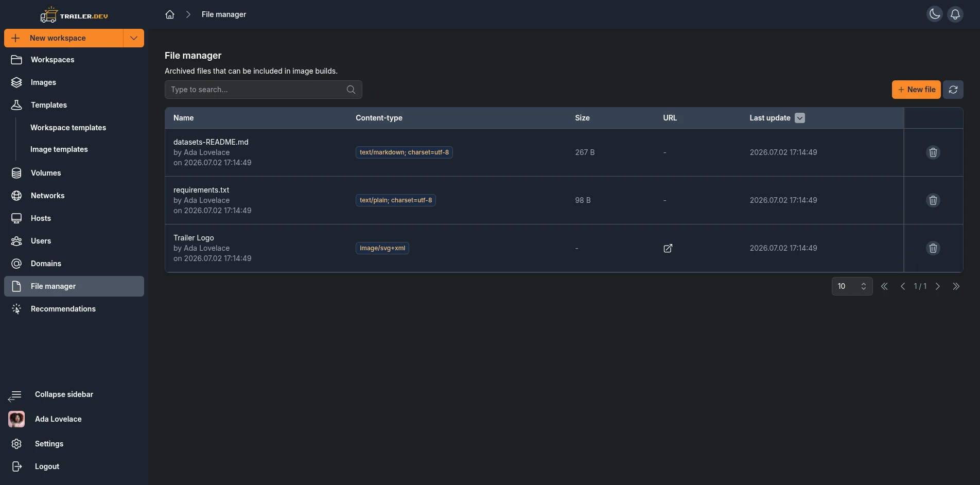
Task: Select Trailer Logo file name
Action: point(194,238)
